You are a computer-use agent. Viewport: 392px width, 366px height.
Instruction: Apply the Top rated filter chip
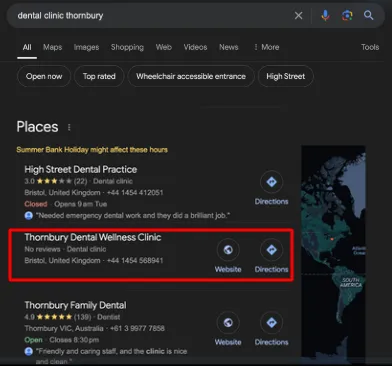pyautogui.click(x=99, y=76)
